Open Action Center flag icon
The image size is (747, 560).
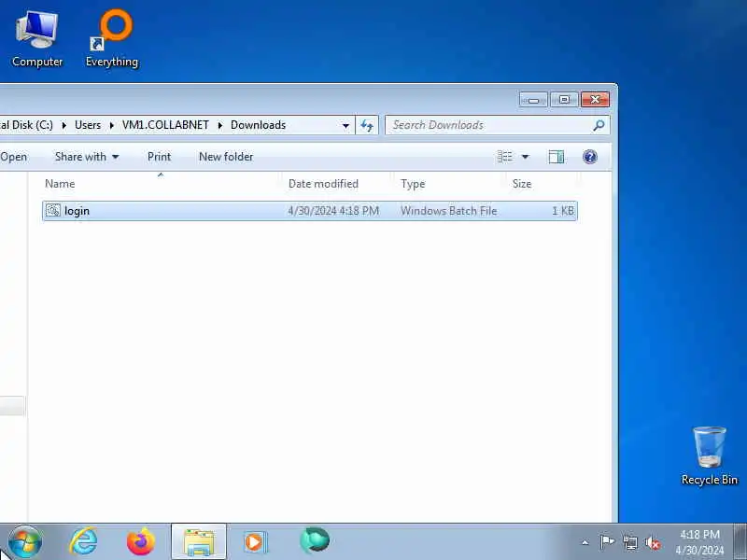coord(606,542)
